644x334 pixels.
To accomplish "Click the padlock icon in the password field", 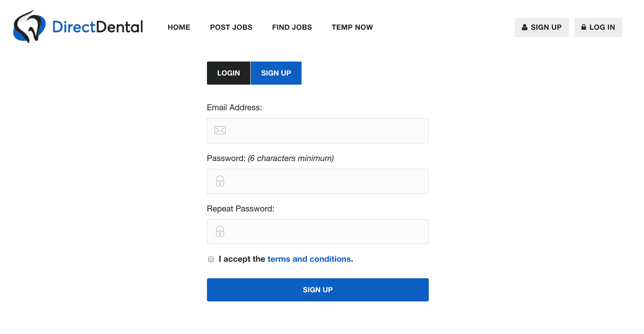I will 220,181.
